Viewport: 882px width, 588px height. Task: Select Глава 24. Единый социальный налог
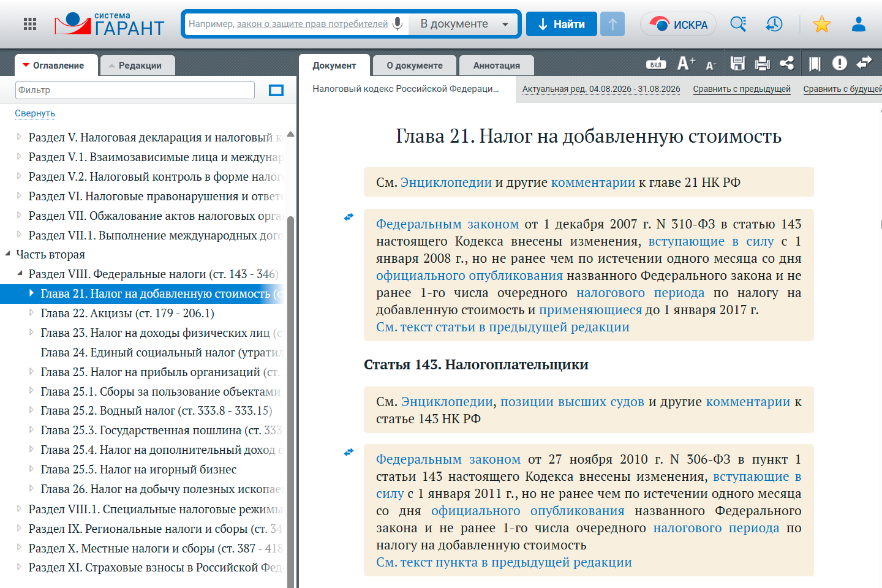pyautogui.click(x=162, y=352)
